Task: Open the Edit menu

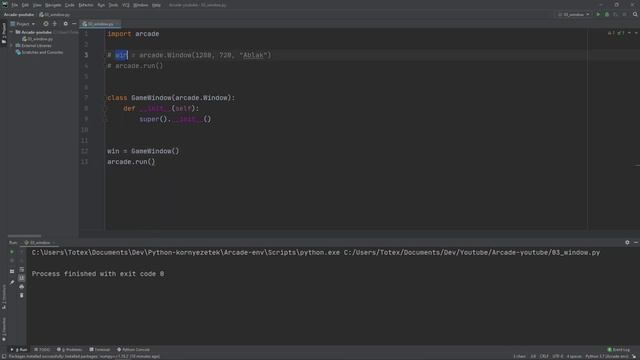Action: [x=25, y=5]
